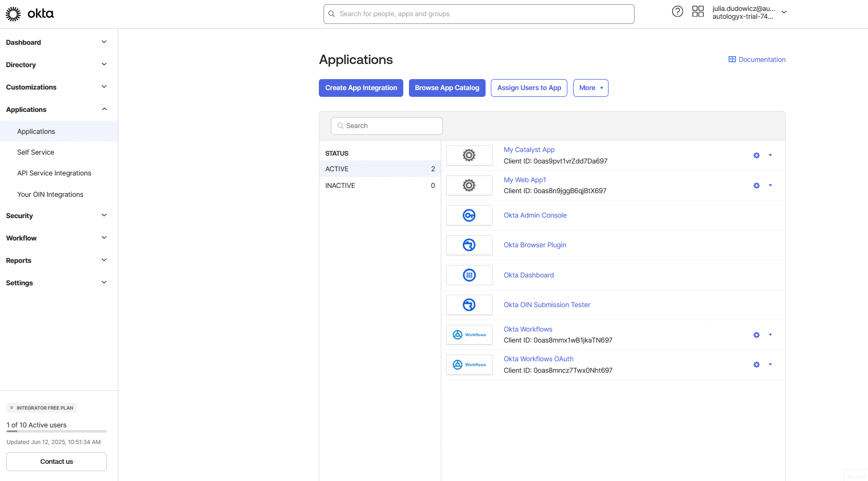Open settings gear for Okta Workflows
Screen dimensions: 868x481
point(757,335)
